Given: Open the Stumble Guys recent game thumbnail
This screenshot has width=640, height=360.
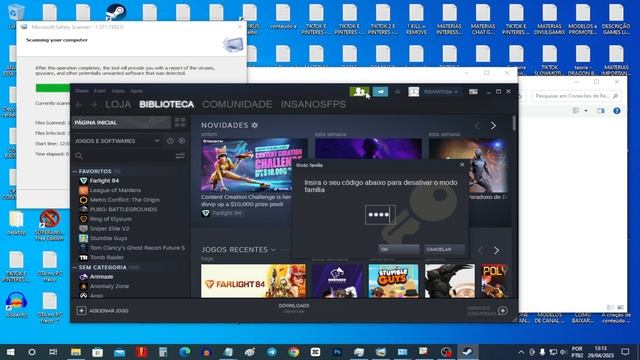Looking at the screenshot, I should point(393,281).
